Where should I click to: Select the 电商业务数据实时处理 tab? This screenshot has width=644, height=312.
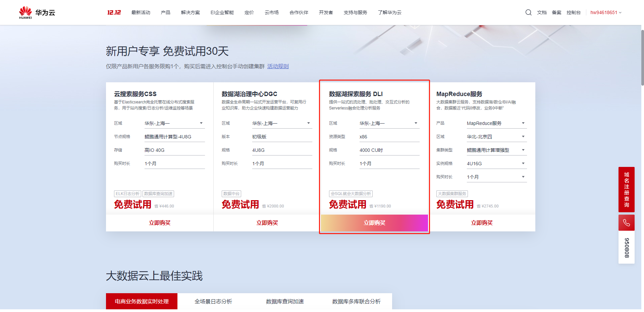[142, 301]
